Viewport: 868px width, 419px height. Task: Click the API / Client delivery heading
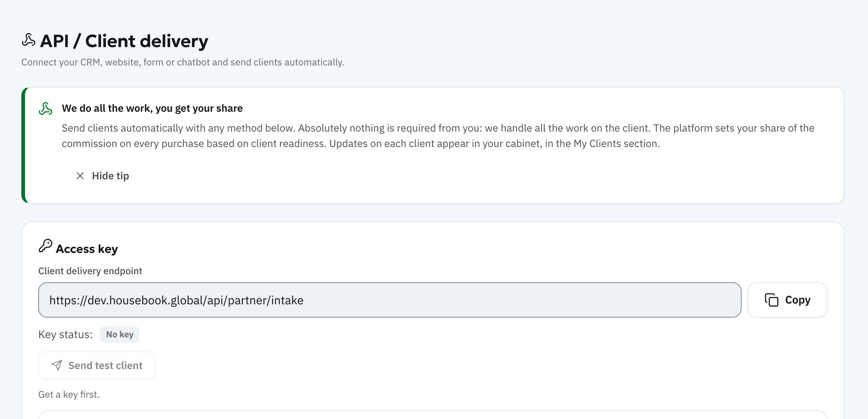[124, 41]
